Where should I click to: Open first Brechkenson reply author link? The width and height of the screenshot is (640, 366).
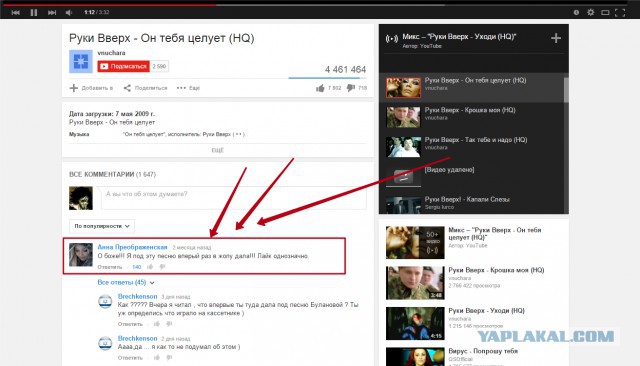138,296
